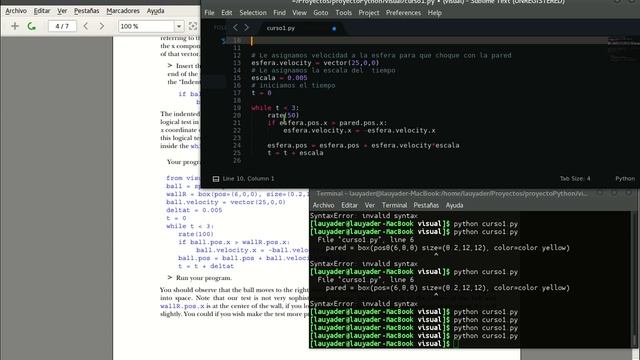Click the 100 % zoom field
This screenshot has width=640, height=360.
[146, 26]
